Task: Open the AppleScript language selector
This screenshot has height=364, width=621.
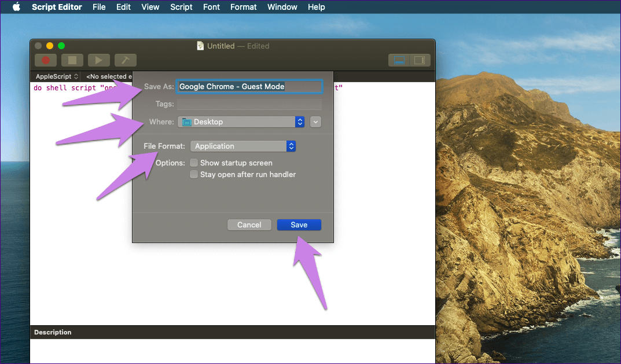Action: pyautogui.click(x=57, y=76)
